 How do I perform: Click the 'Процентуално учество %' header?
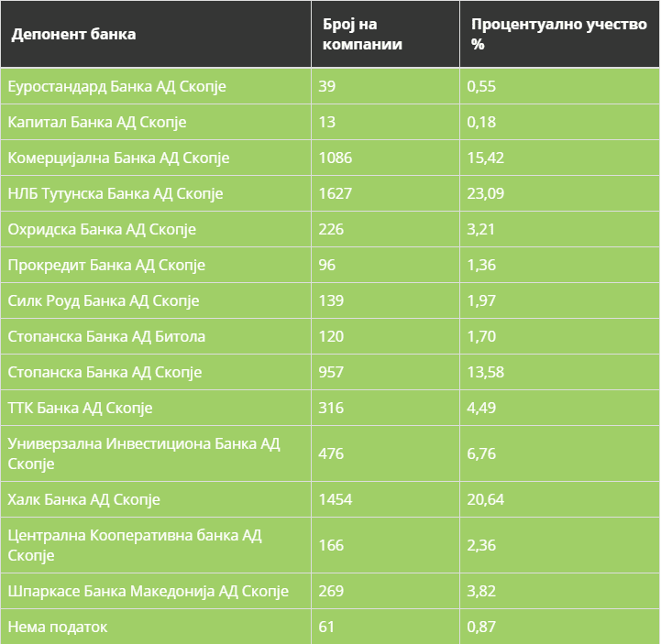pos(560,34)
